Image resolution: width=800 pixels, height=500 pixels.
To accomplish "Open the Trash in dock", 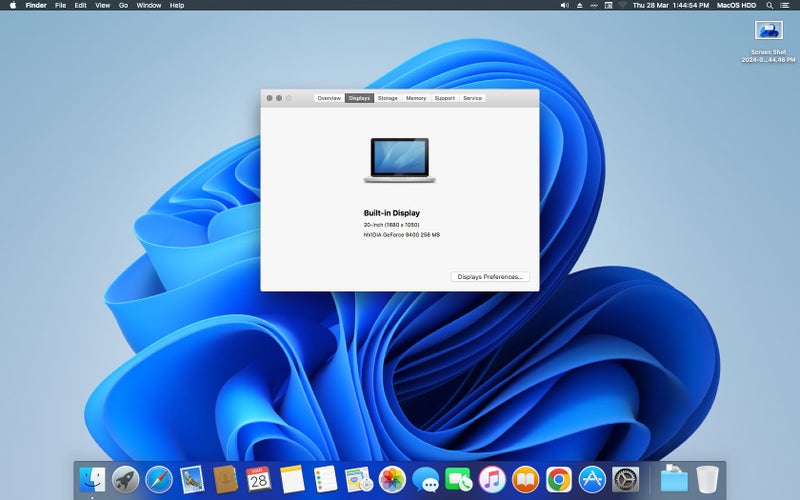I will 707,480.
